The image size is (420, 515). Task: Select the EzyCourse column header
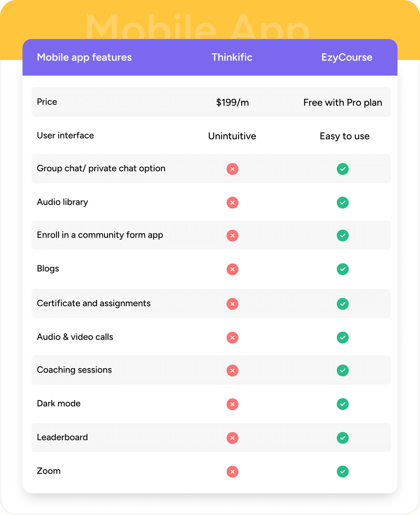pos(347,57)
